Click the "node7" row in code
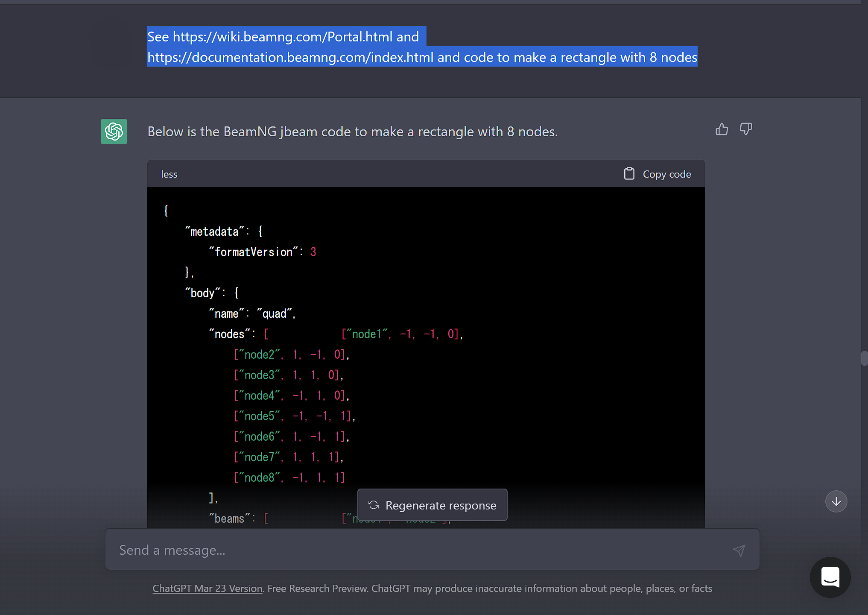The width and height of the screenshot is (868, 615). tap(289, 457)
